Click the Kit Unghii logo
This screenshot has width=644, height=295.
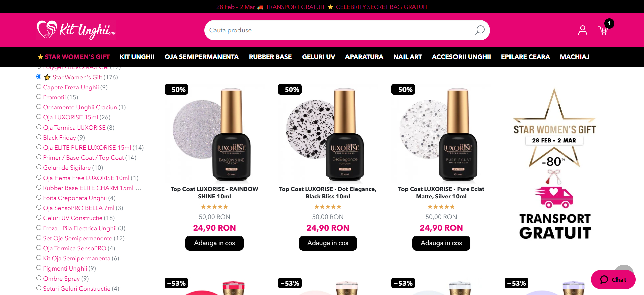click(x=76, y=30)
